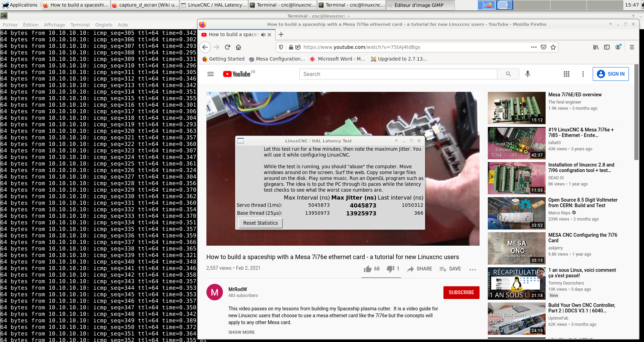
Task: Save page to Pocket icon
Action: [544, 47]
